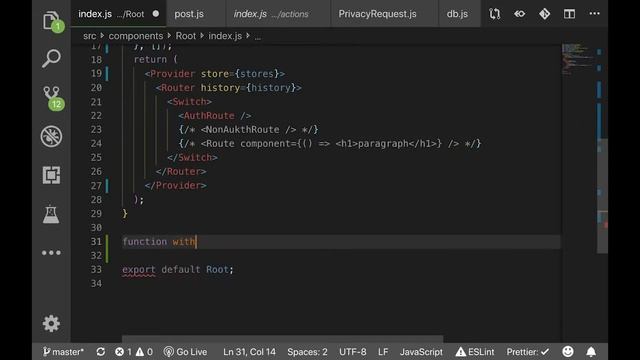Show more activity bar views
The height and width of the screenshot is (360, 640).
pyautogui.click(x=51, y=253)
